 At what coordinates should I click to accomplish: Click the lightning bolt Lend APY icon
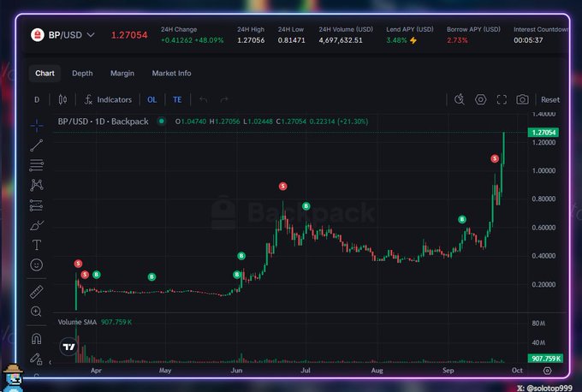413,40
